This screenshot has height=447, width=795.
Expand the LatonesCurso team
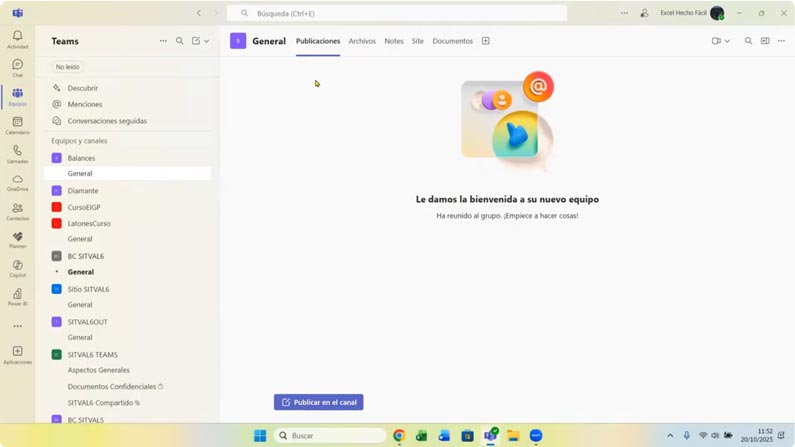point(89,224)
